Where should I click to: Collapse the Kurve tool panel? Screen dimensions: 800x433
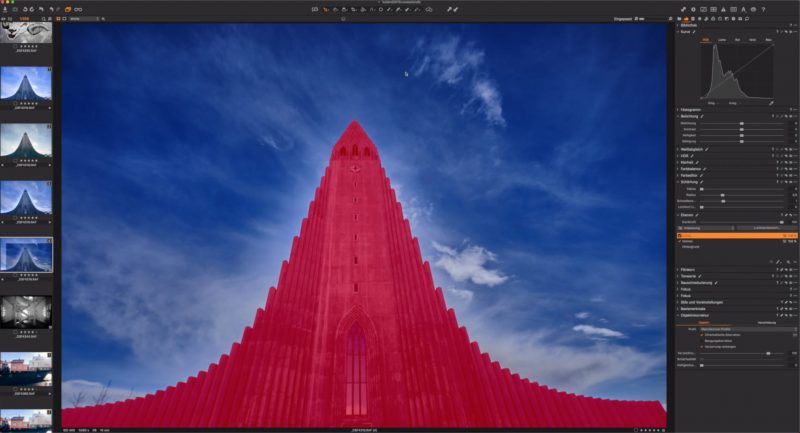[678, 32]
